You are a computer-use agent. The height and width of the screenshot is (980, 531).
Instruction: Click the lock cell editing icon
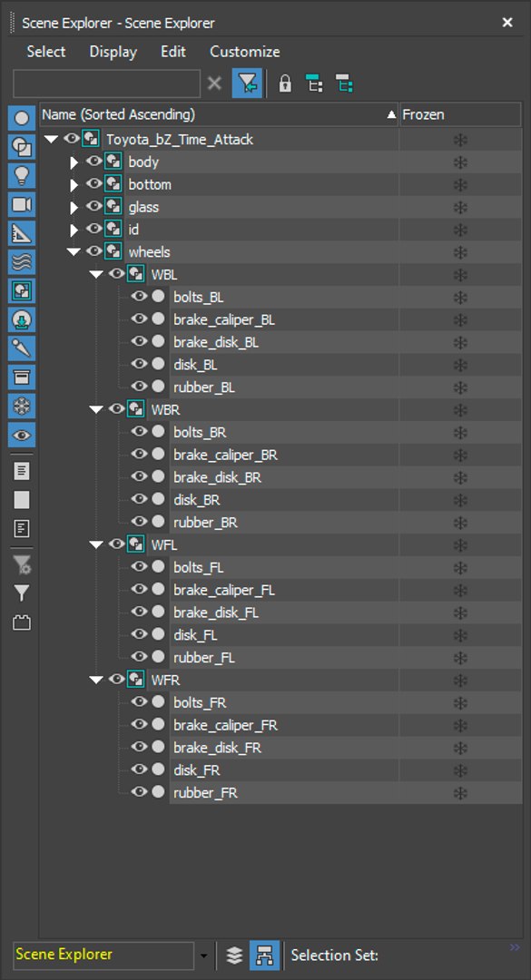[285, 83]
